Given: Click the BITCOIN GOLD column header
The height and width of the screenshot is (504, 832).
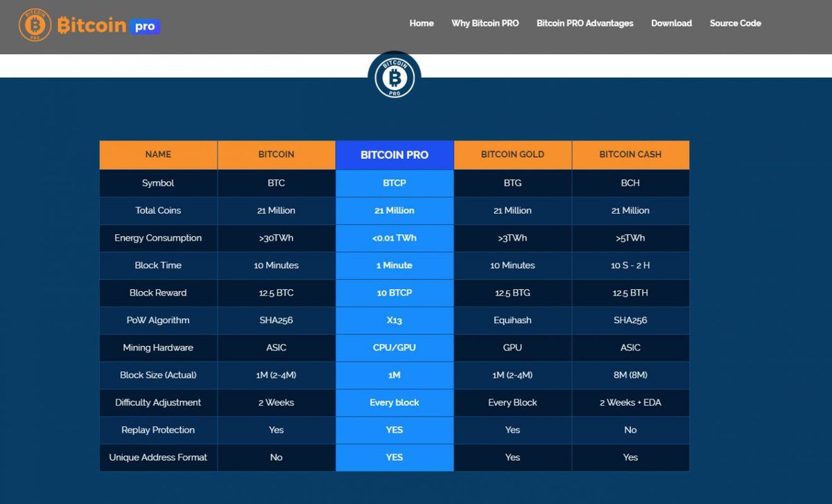Looking at the screenshot, I should pos(513,155).
